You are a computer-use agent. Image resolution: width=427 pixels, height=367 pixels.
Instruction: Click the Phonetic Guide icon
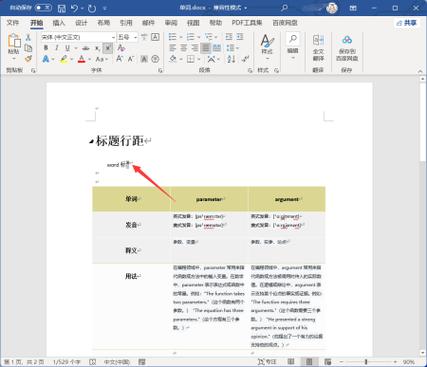point(144,37)
